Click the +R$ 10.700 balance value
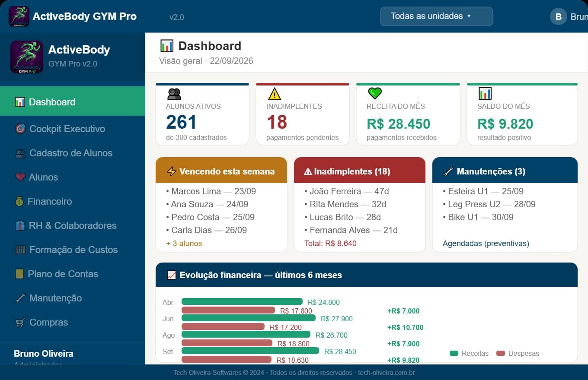Image resolution: width=588 pixels, height=380 pixels. coord(405,327)
